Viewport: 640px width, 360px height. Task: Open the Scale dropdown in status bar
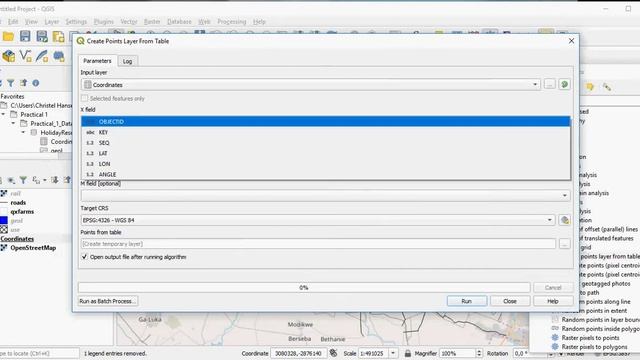point(393,353)
